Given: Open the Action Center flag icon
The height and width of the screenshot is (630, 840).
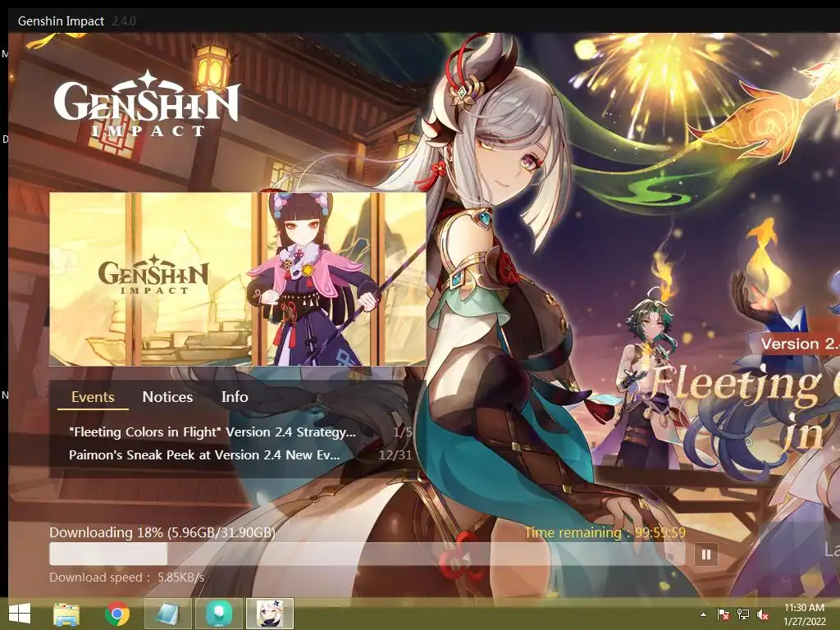Looking at the screenshot, I should click(724, 615).
